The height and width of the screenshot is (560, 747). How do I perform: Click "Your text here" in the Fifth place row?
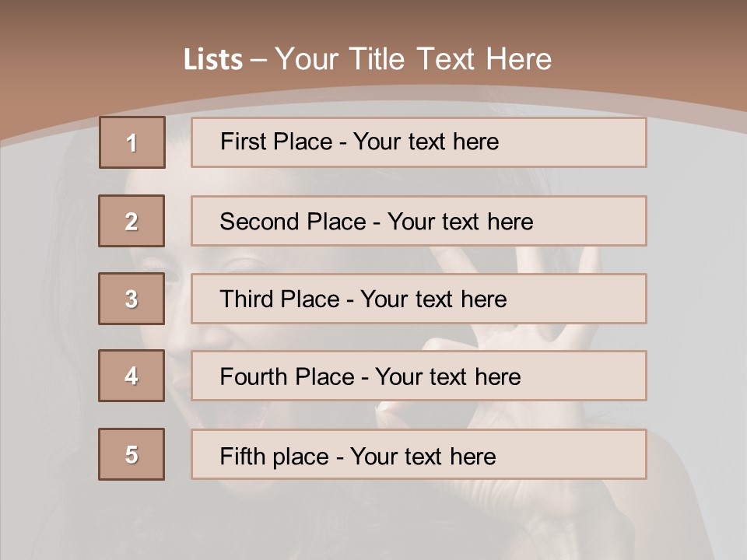[423, 456]
